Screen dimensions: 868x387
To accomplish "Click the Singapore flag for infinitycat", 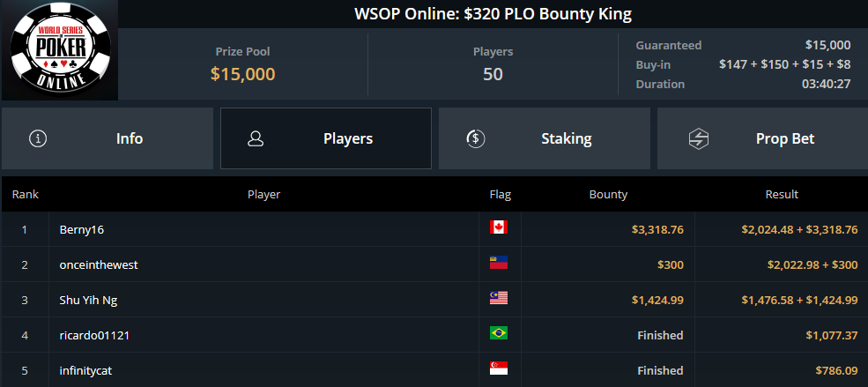I will click(499, 368).
